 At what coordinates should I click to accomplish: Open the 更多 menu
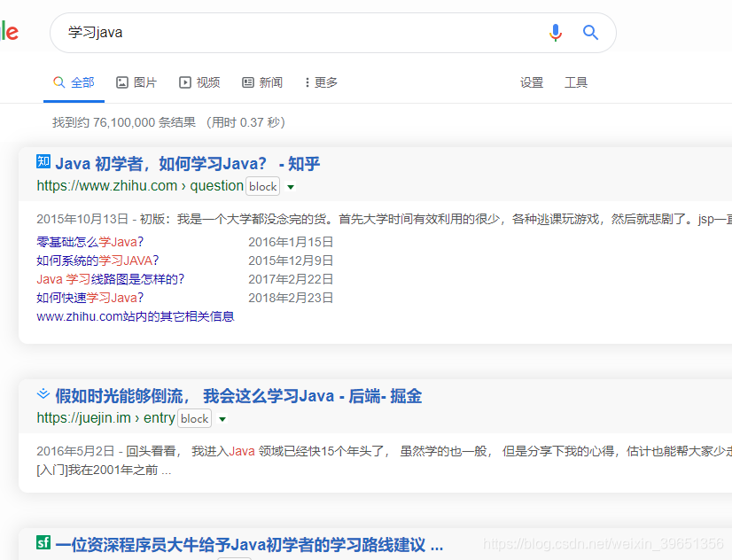click(321, 82)
